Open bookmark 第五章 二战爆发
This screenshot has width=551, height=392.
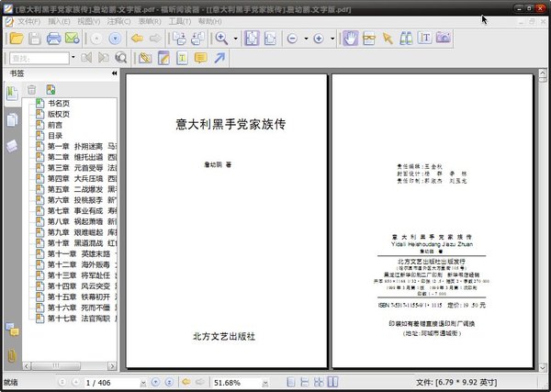click(x=82, y=190)
